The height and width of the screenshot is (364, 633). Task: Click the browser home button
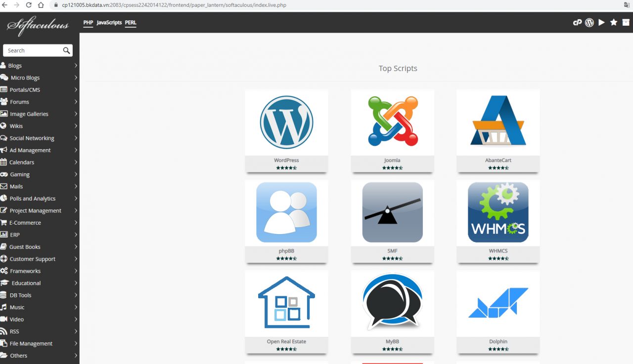41,5
